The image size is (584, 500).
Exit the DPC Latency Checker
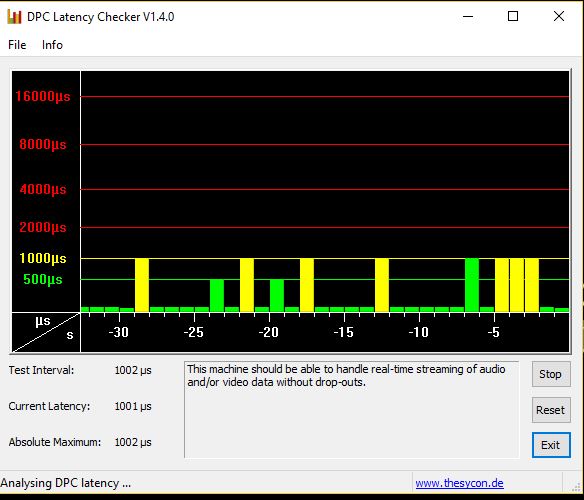point(551,445)
